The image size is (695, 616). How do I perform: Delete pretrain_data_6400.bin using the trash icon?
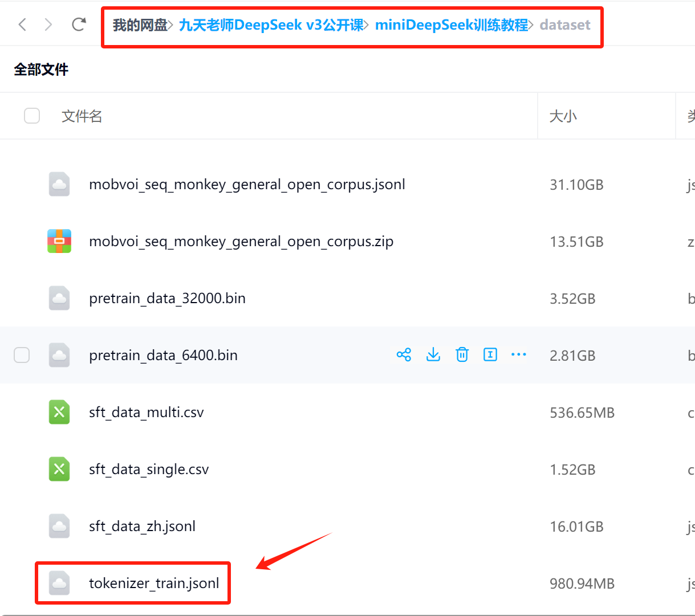click(462, 354)
